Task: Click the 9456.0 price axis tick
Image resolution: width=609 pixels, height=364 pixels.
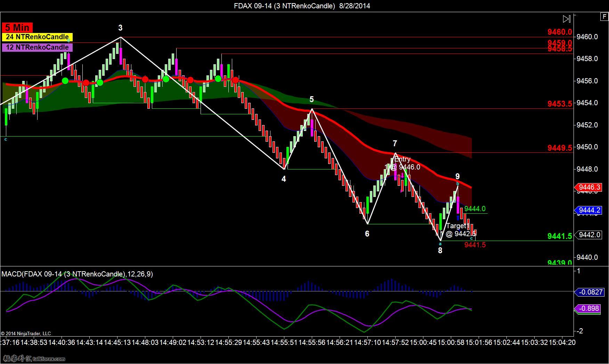Action: pos(587,81)
